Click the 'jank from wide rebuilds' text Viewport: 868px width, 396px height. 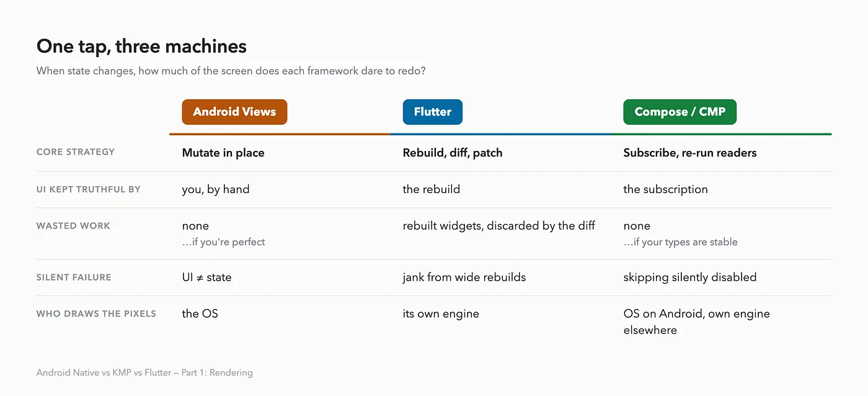pos(464,277)
